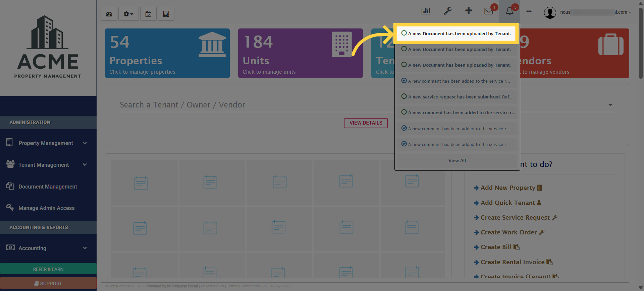
Task: Click the Document Management files icon
Action: coord(10,186)
